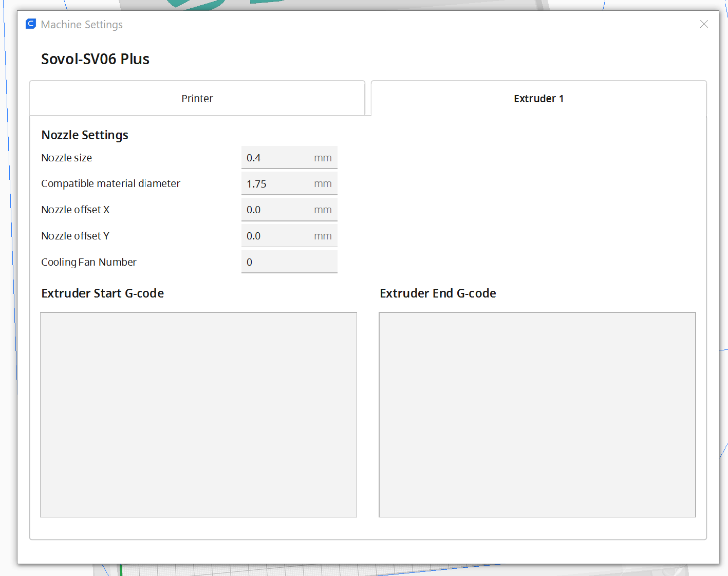The height and width of the screenshot is (576, 728).
Task: Click the Nozzle Settings heading
Action: [x=85, y=135]
